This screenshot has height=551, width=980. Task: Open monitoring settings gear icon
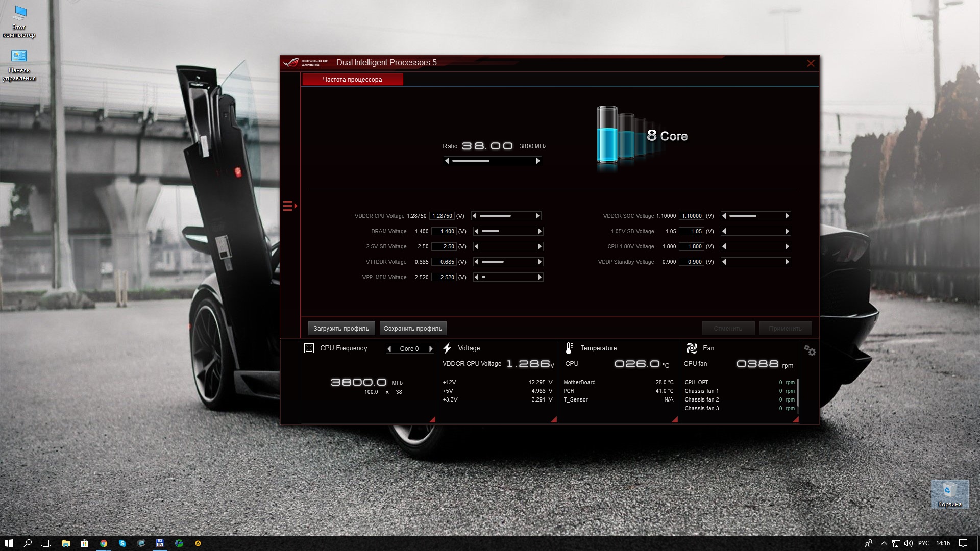click(x=810, y=350)
